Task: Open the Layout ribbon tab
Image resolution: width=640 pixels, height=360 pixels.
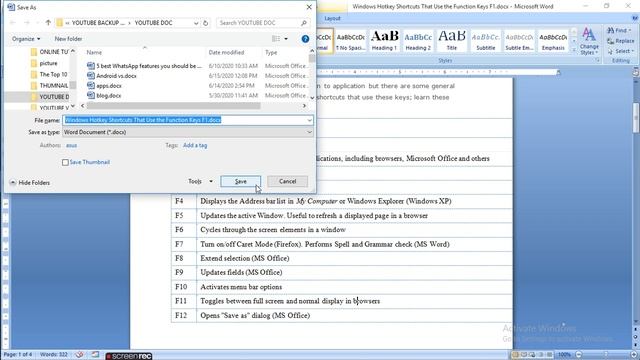Action: click(332, 18)
